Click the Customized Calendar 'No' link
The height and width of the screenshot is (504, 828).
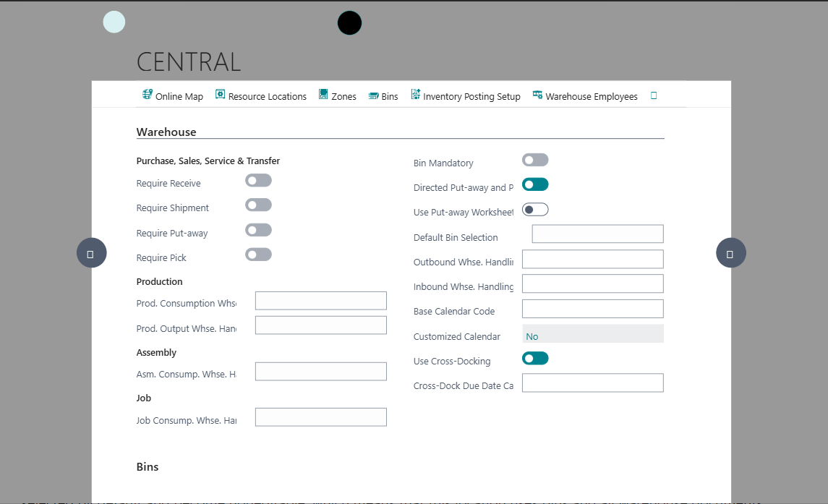click(532, 337)
